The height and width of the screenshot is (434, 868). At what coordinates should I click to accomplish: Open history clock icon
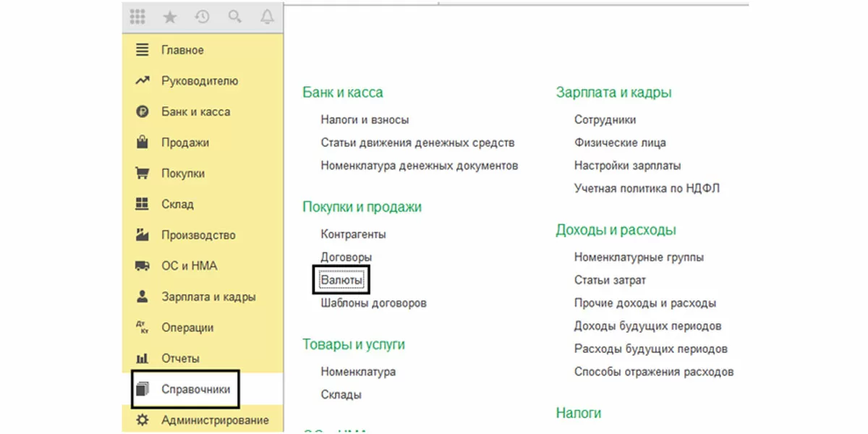(x=203, y=16)
